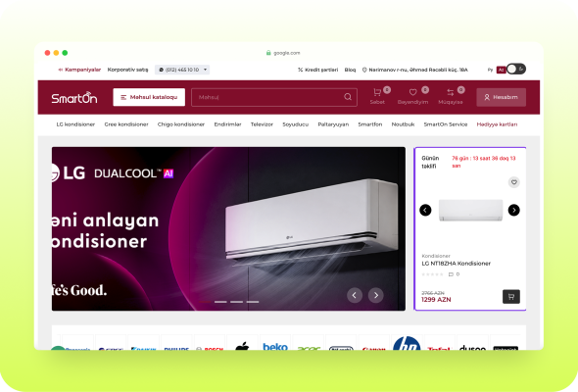
Task: Select the first banner slide indicator
Action: (205, 302)
